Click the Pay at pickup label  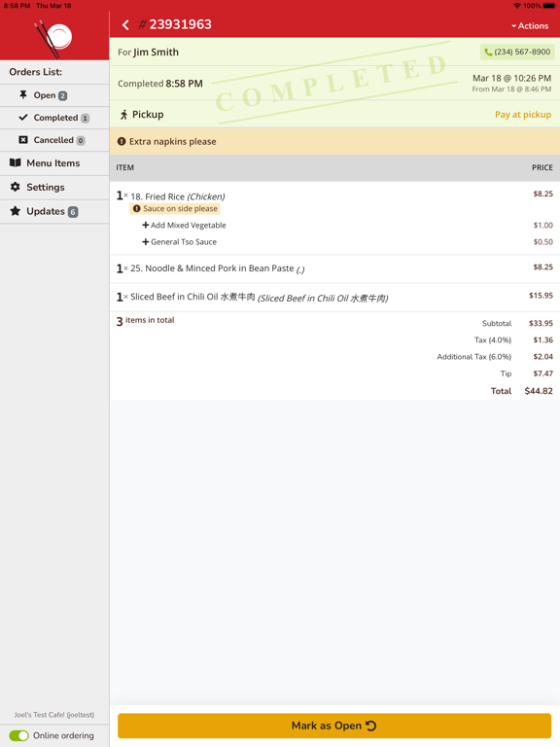point(523,115)
